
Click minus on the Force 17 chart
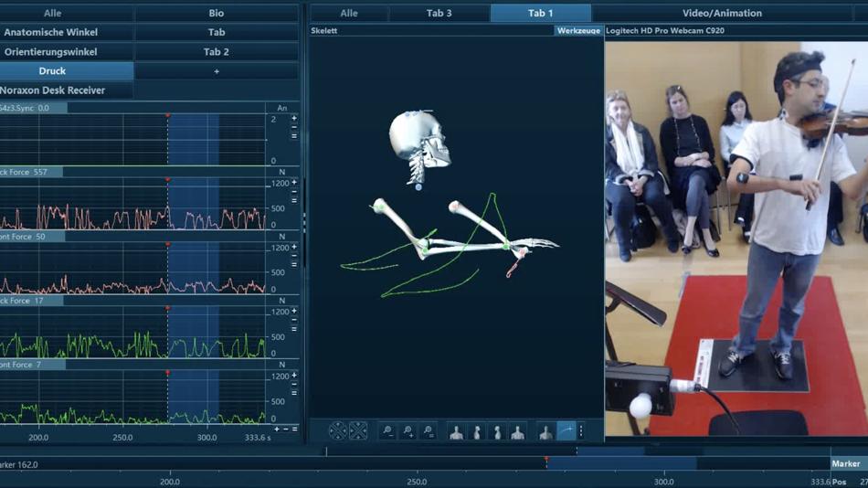coord(294,320)
